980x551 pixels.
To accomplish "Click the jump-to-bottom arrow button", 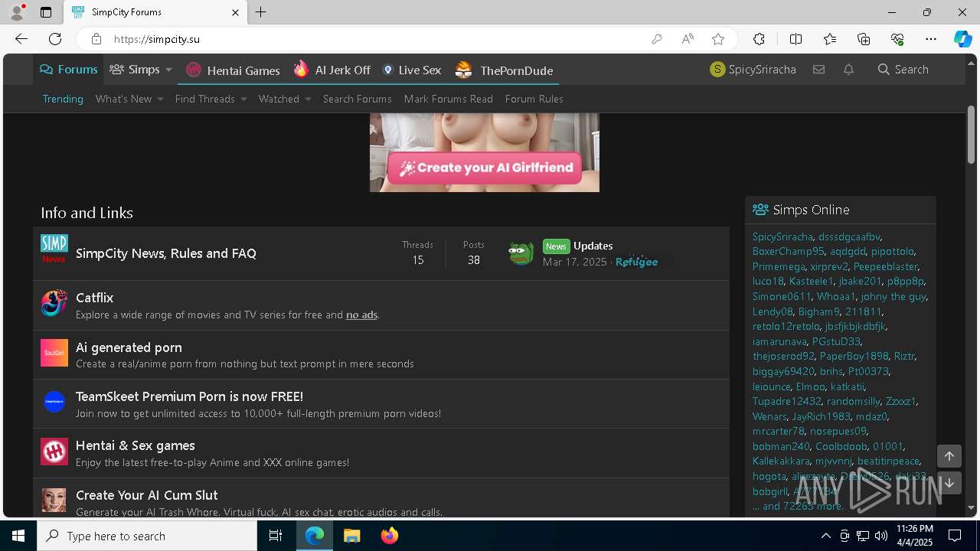I will point(949,483).
